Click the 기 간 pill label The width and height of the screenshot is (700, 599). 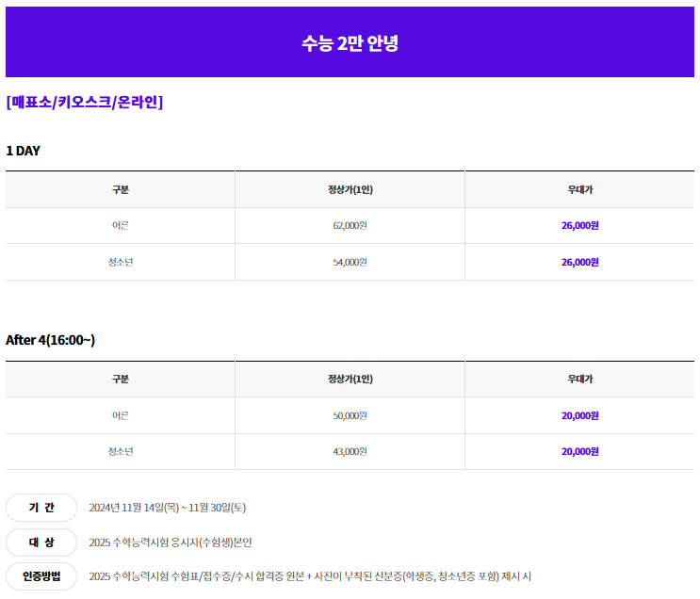click(x=41, y=508)
